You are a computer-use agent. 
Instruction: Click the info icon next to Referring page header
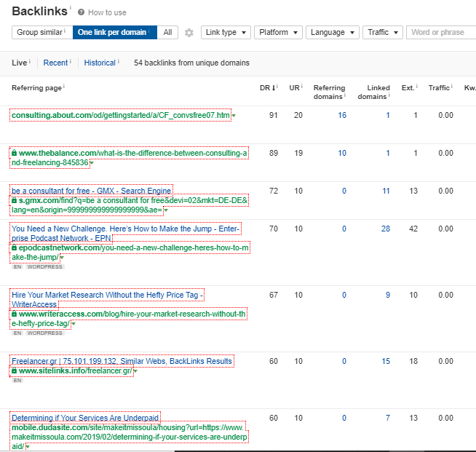point(64,87)
